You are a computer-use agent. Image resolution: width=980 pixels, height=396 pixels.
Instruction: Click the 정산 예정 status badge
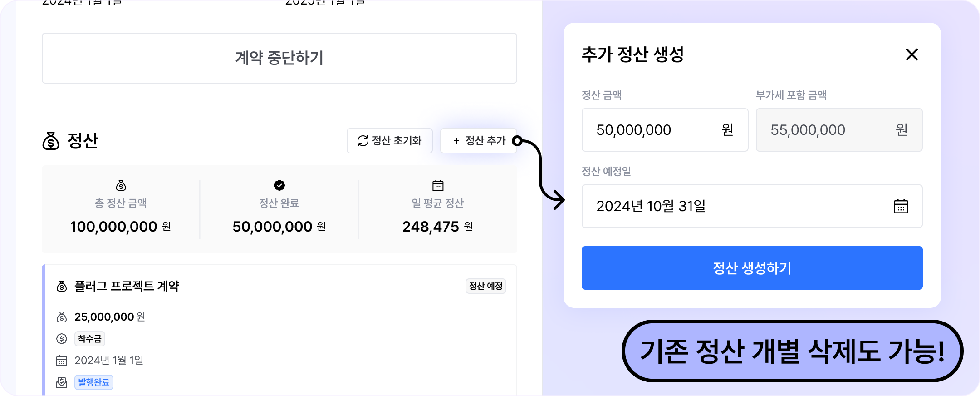click(x=485, y=286)
